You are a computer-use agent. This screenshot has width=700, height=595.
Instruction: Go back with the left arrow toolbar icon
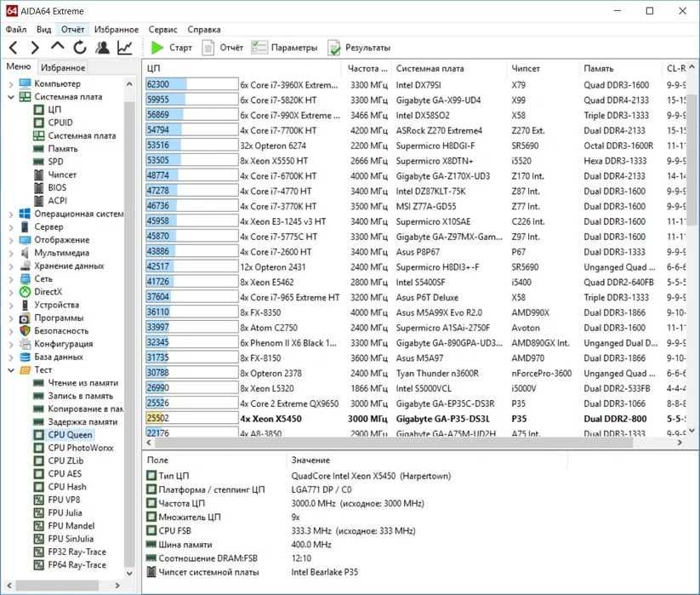coord(14,48)
